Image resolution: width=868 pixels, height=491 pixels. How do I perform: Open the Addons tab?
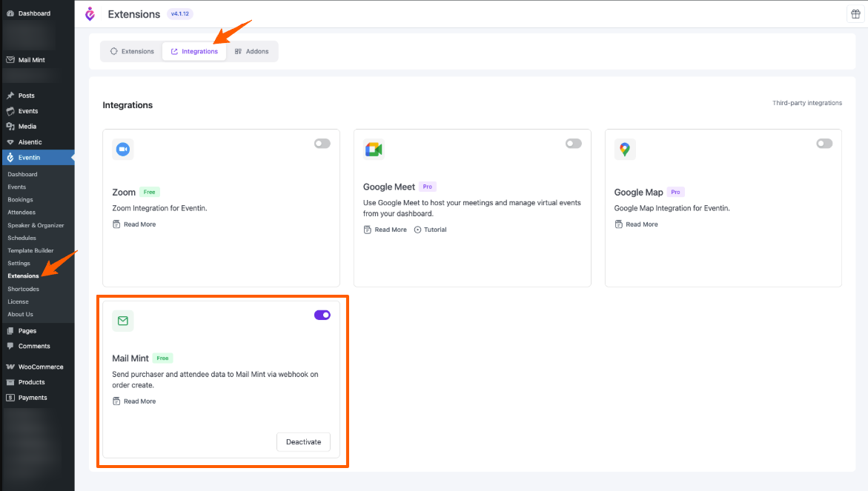(251, 51)
